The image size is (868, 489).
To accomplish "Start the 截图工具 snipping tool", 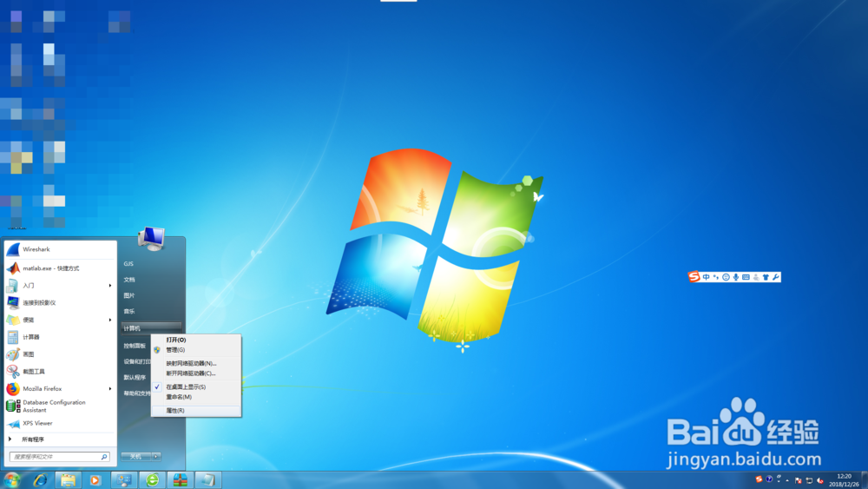I will (x=60, y=371).
